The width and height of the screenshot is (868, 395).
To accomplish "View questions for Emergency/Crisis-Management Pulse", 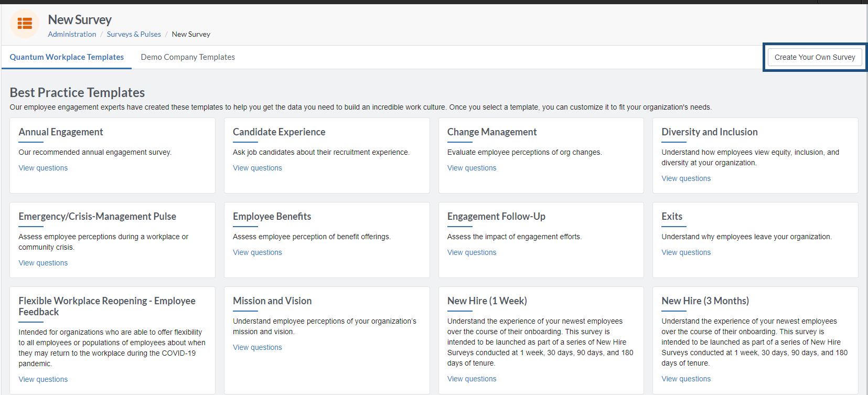I will 43,263.
